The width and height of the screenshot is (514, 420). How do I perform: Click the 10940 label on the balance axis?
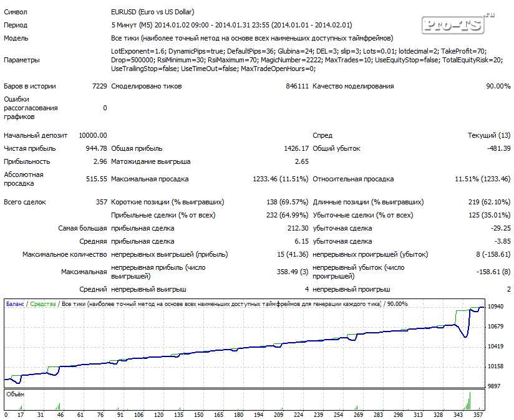click(496, 307)
